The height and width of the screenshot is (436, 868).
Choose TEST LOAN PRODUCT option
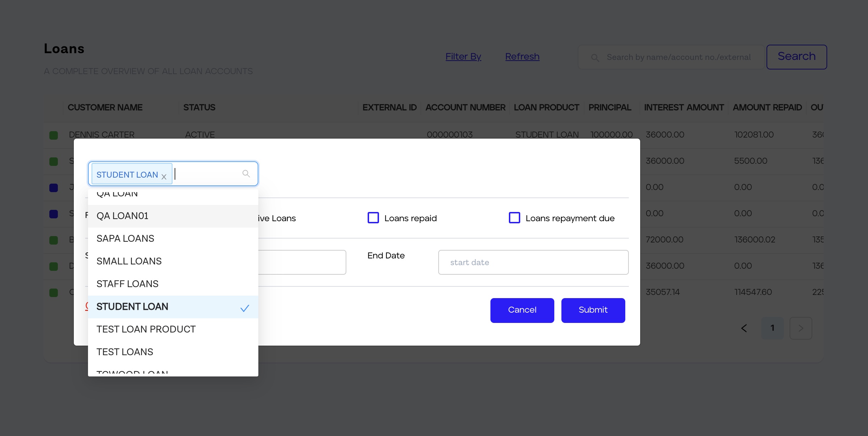(x=146, y=329)
